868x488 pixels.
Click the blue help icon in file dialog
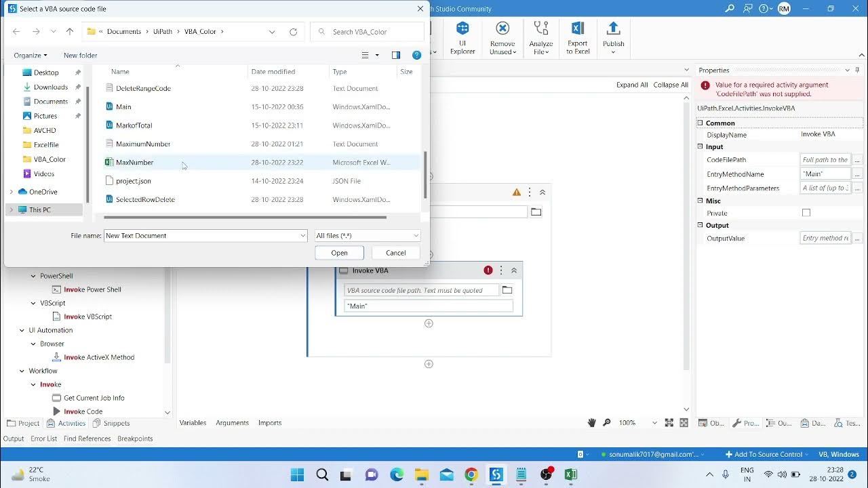click(x=417, y=55)
